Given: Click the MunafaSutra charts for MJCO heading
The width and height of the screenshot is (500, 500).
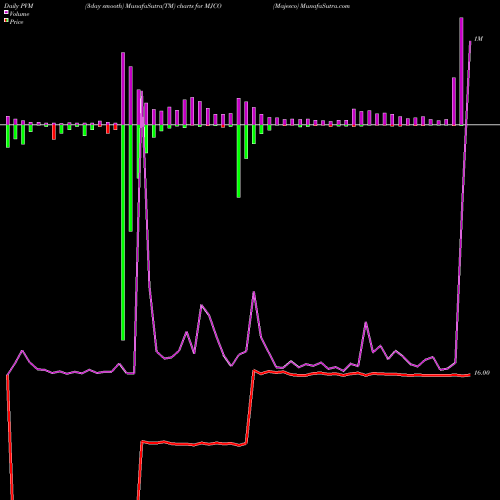Looking at the screenshot, I should (153, 6).
